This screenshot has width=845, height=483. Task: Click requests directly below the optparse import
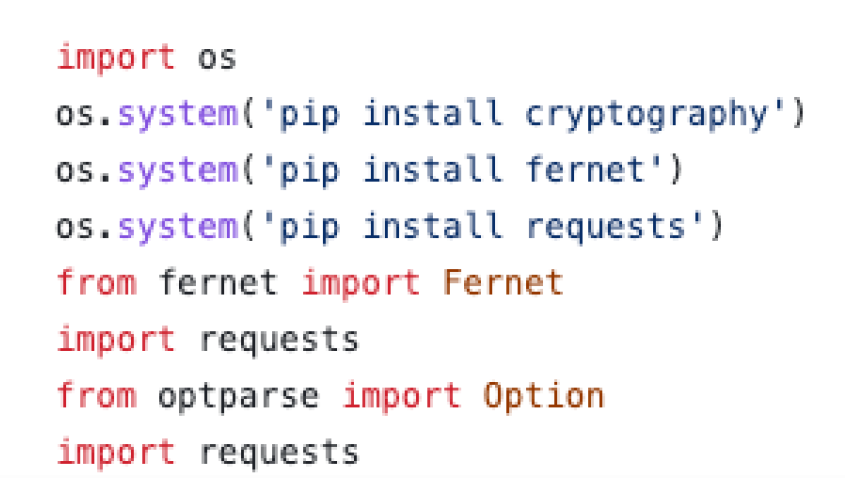tap(278, 452)
